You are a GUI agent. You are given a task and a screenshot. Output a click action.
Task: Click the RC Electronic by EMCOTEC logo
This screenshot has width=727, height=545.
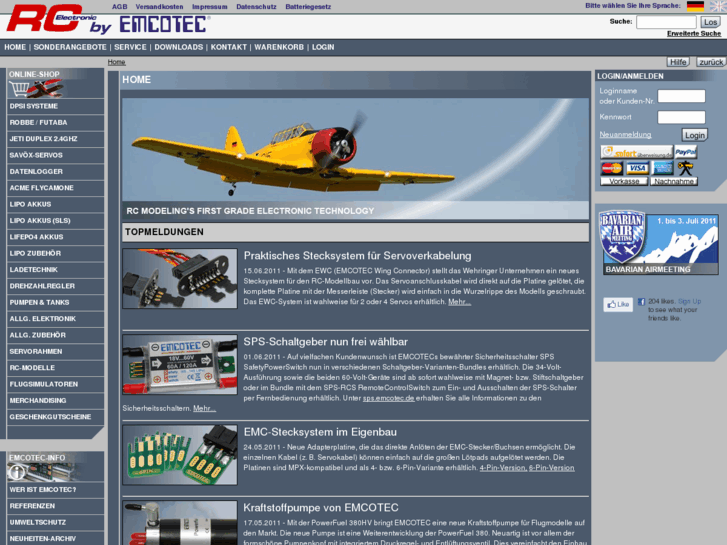coord(108,19)
